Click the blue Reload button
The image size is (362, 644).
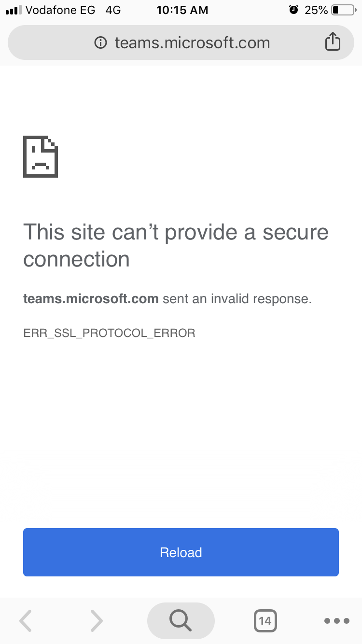[x=181, y=552]
